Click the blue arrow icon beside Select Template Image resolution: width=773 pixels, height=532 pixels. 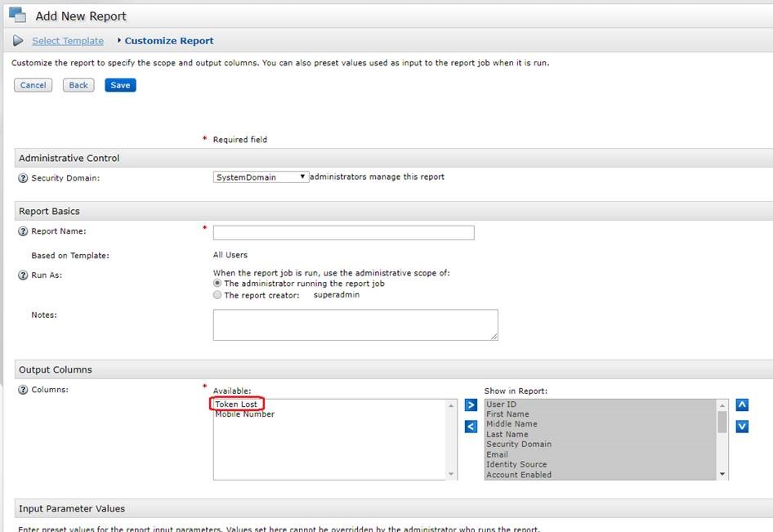[17, 40]
